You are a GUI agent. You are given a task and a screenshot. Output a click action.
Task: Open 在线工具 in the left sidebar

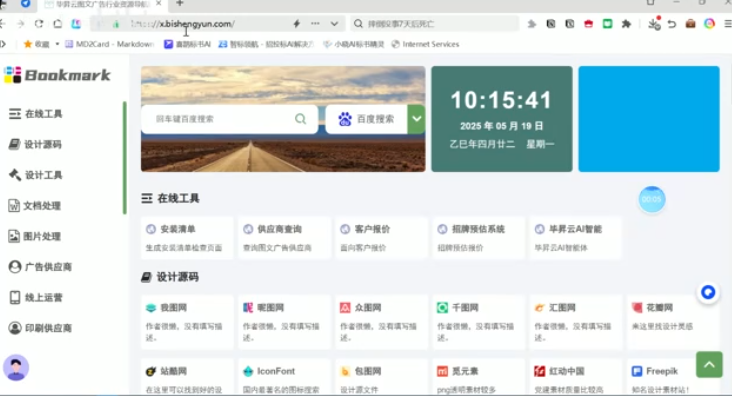pyautogui.click(x=35, y=113)
